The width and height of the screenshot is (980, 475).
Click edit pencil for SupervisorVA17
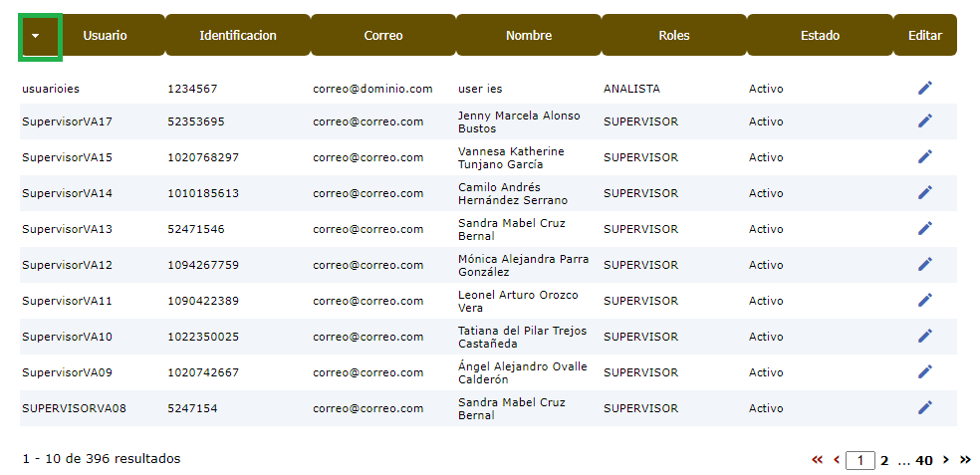925,120
